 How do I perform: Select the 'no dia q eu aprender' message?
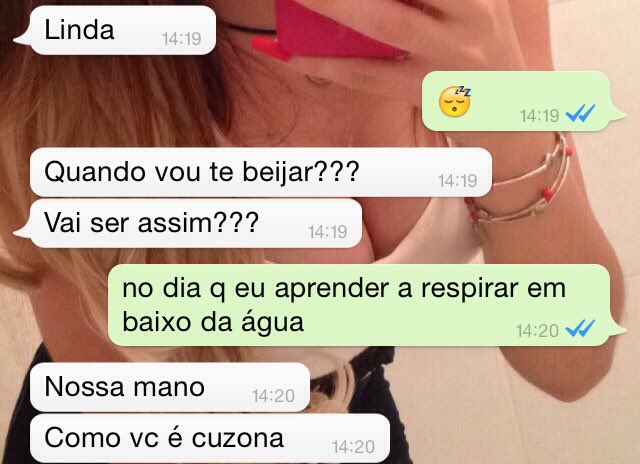click(366, 305)
